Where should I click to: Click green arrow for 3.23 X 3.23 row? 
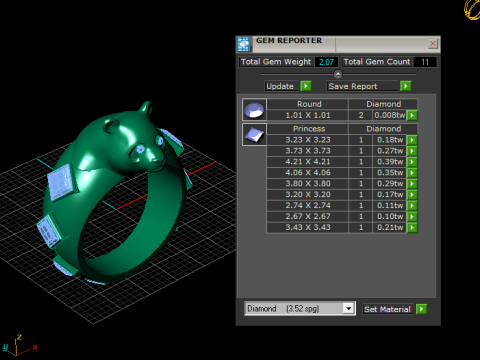pyautogui.click(x=412, y=140)
